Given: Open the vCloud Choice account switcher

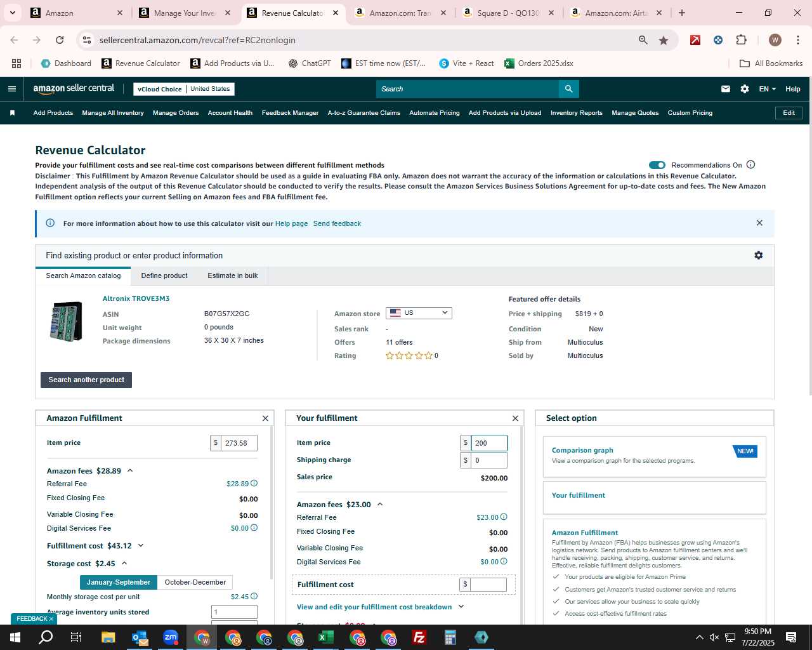Looking at the screenshot, I should [184, 89].
